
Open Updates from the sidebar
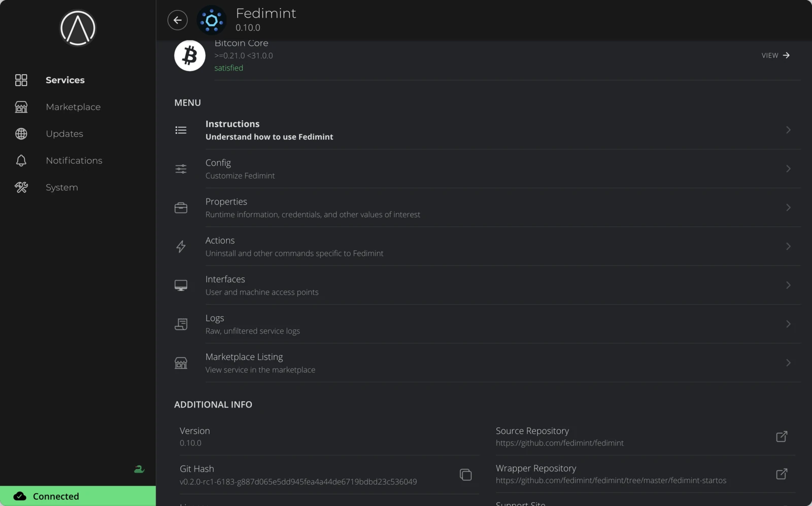[64, 133]
